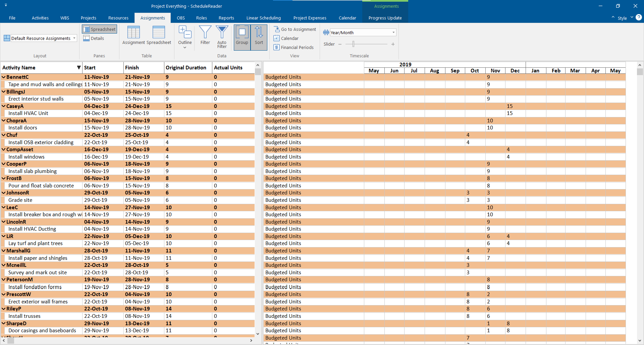Click the Actual Units column header
The image size is (644, 345).
[x=233, y=67]
